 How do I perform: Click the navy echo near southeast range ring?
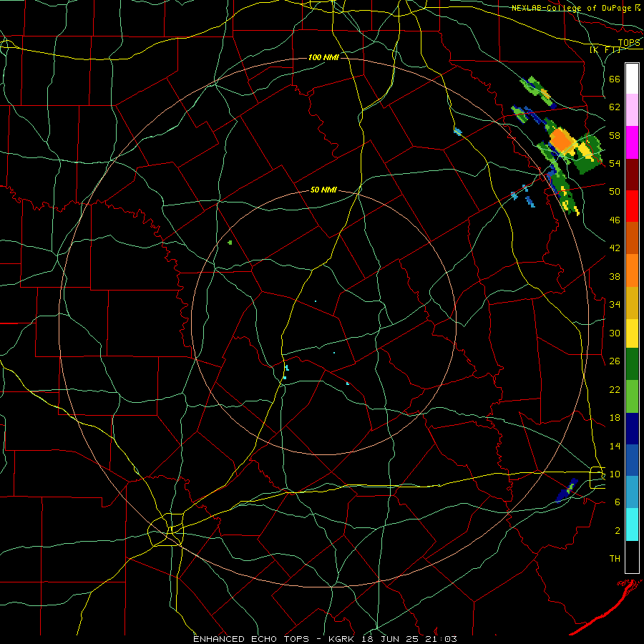[x=567, y=490]
